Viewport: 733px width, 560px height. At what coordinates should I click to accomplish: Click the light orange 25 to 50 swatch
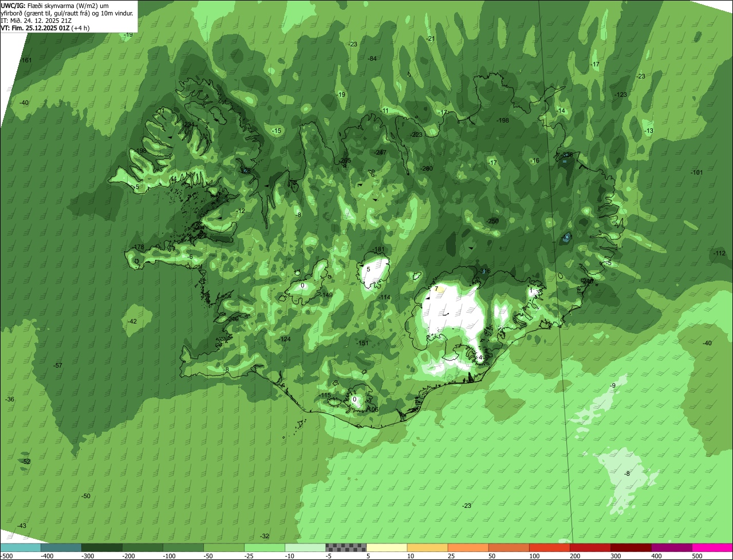[468, 547]
